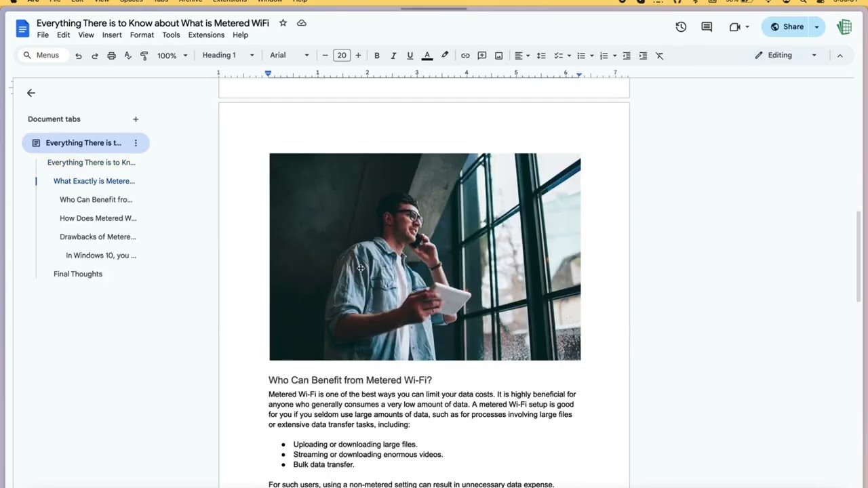Insert a link with the chain icon
This screenshot has width=868, height=488.
pos(465,56)
